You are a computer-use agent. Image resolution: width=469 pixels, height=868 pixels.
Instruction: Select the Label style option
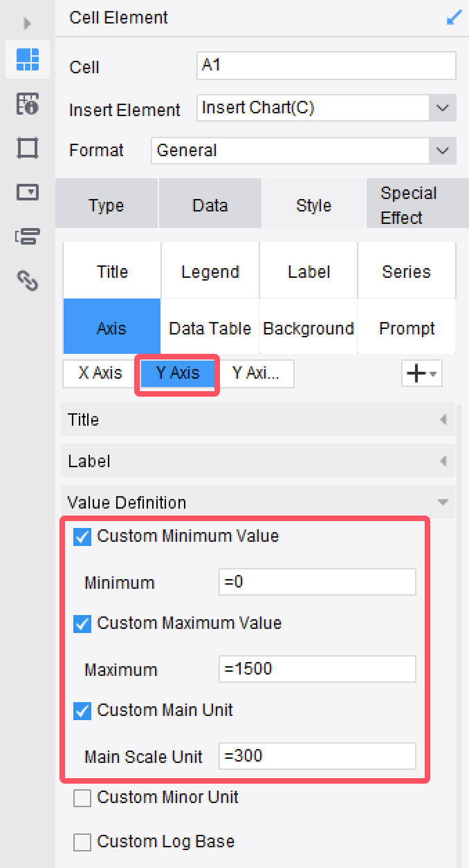click(x=309, y=272)
